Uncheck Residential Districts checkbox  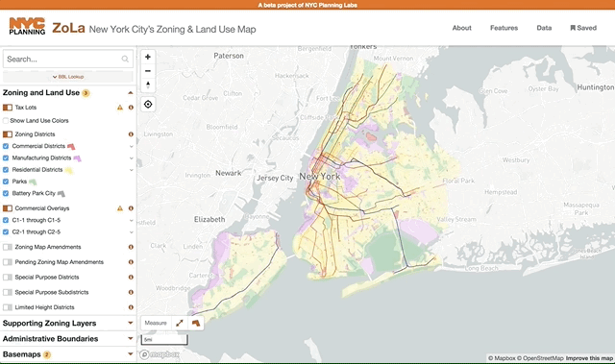pyautogui.click(x=6, y=170)
